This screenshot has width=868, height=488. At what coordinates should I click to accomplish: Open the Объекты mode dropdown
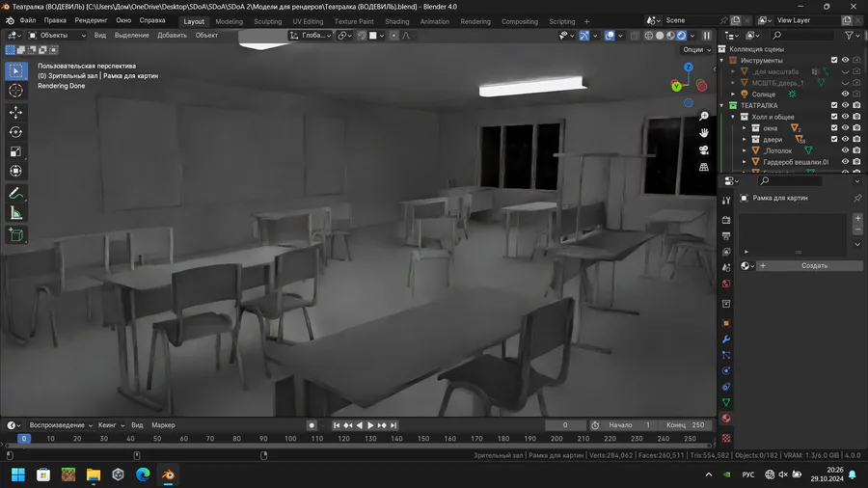[57, 36]
